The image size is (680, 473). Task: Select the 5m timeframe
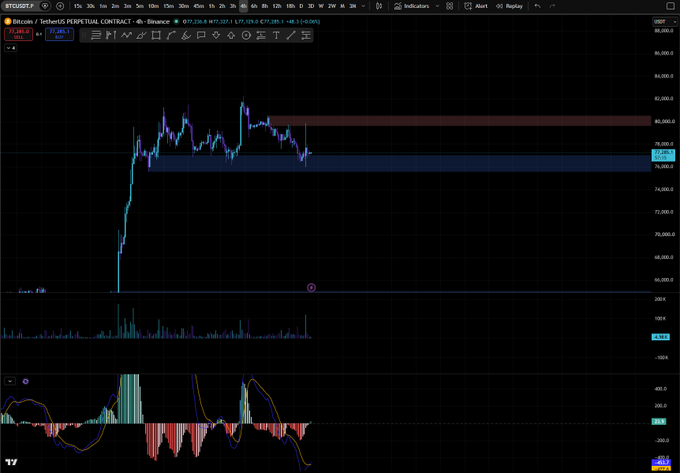140,6
